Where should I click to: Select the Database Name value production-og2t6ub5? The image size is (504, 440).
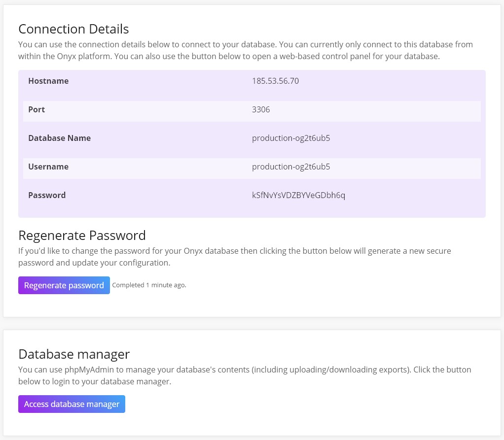click(291, 138)
